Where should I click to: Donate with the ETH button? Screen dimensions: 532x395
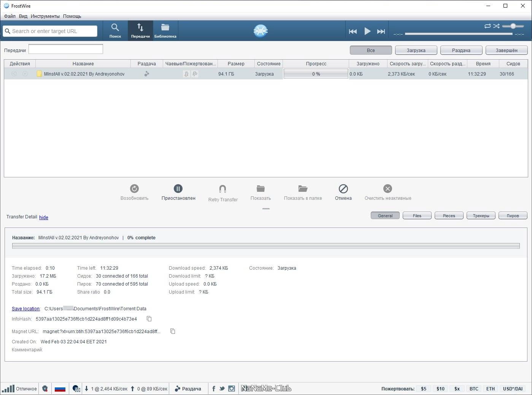click(x=491, y=389)
